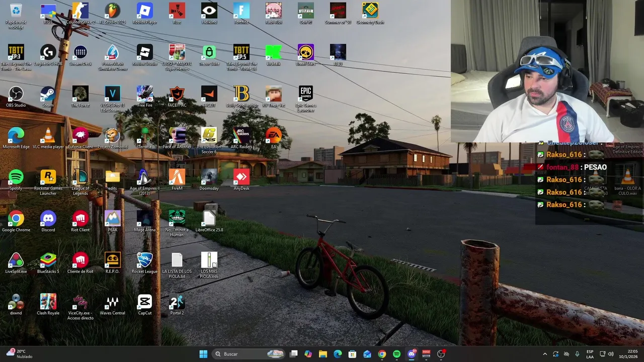
Task: Launch Pro Evolution Soccer 6 shortcut
Action: coord(209,141)
